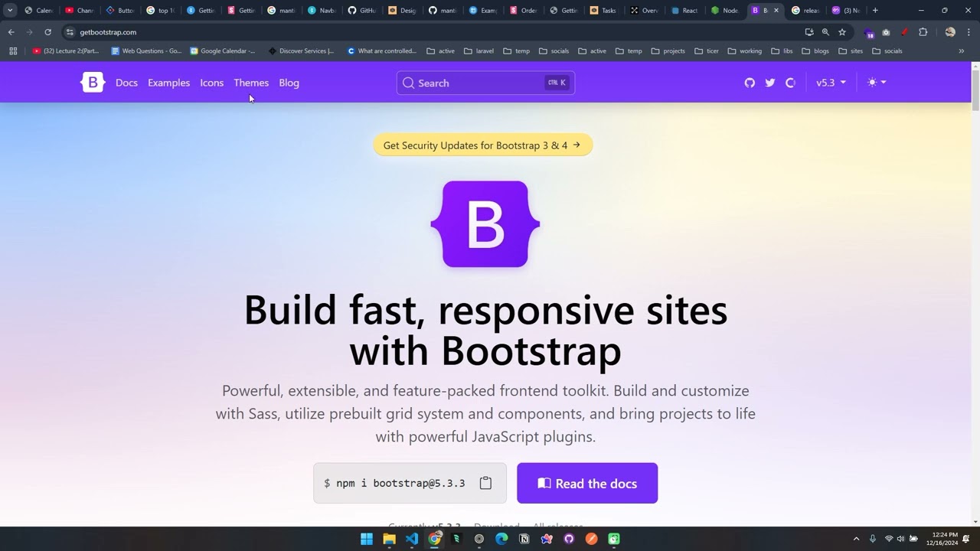Open Postman from the taskbar
Screen dimensions: 980x551
point(591,539)
